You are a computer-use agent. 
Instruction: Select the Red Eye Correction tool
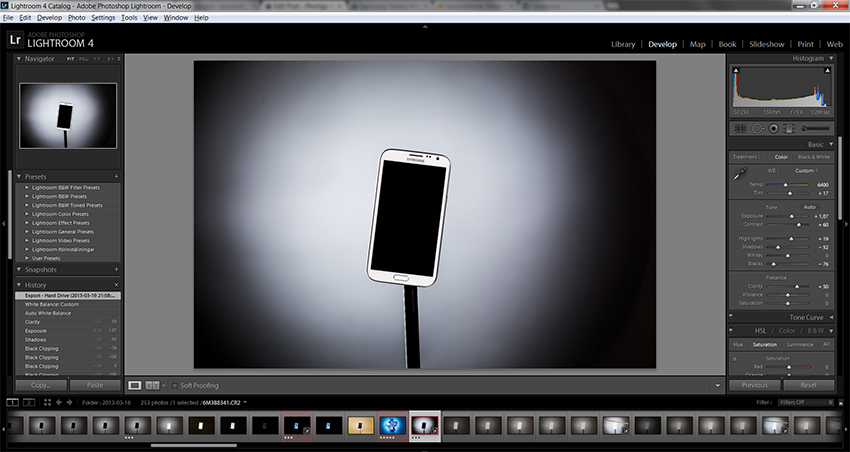(774, 128)
